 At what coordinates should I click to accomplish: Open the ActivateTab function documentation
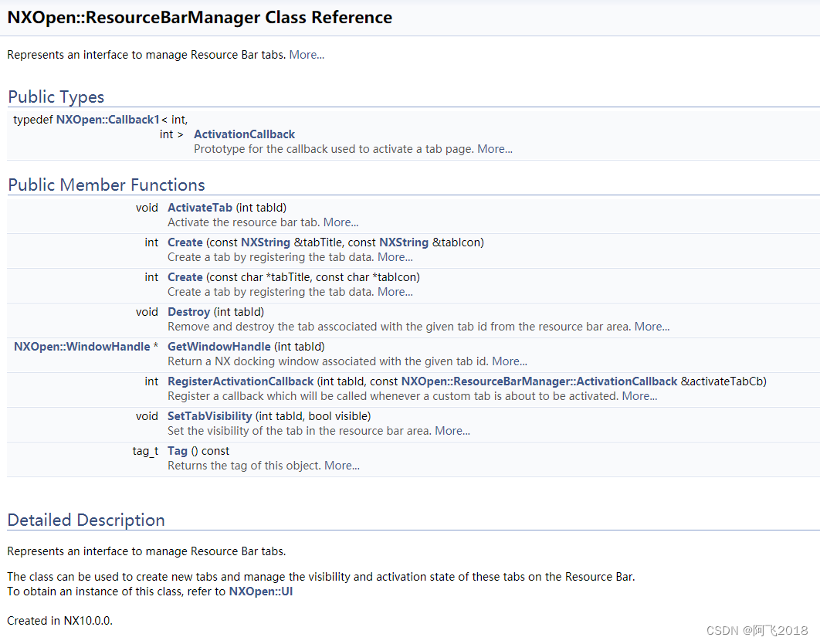click(x=199, y=207)
